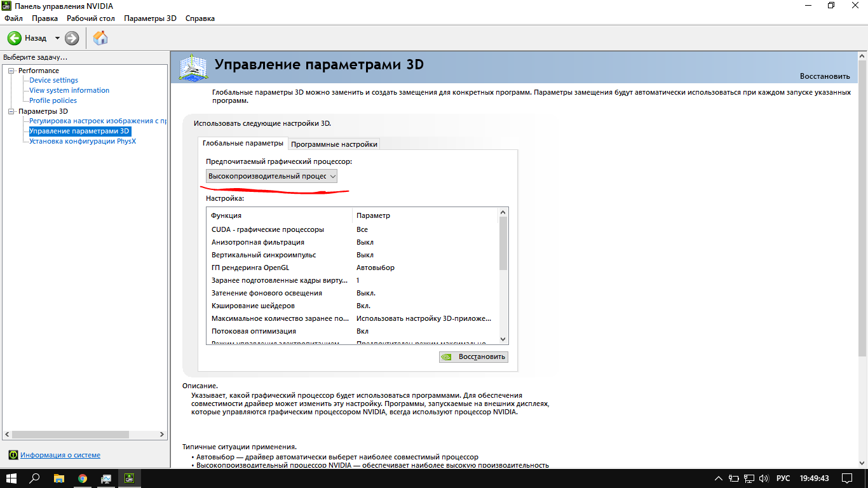Open File Explorer from the taskbar
868x488 pixels.
(58, 478)
